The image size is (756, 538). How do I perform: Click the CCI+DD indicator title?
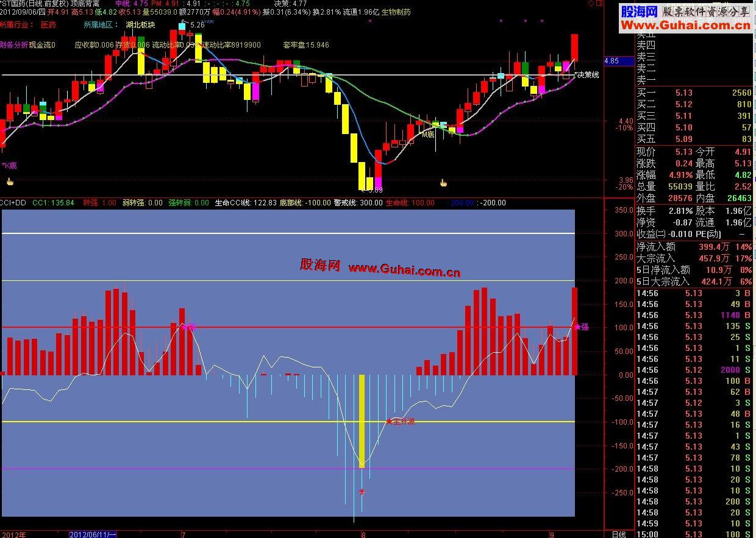(x=12, y=203)
